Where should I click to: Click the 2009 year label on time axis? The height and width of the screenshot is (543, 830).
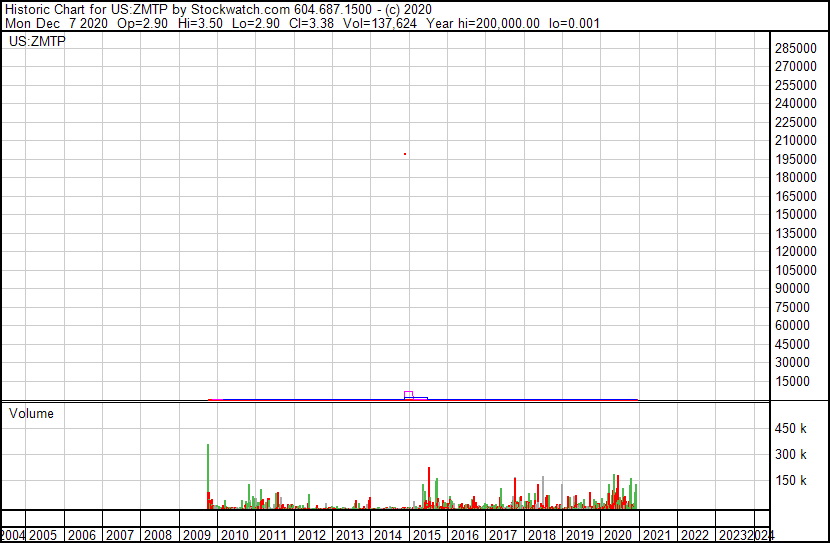(x=196, y=535)
